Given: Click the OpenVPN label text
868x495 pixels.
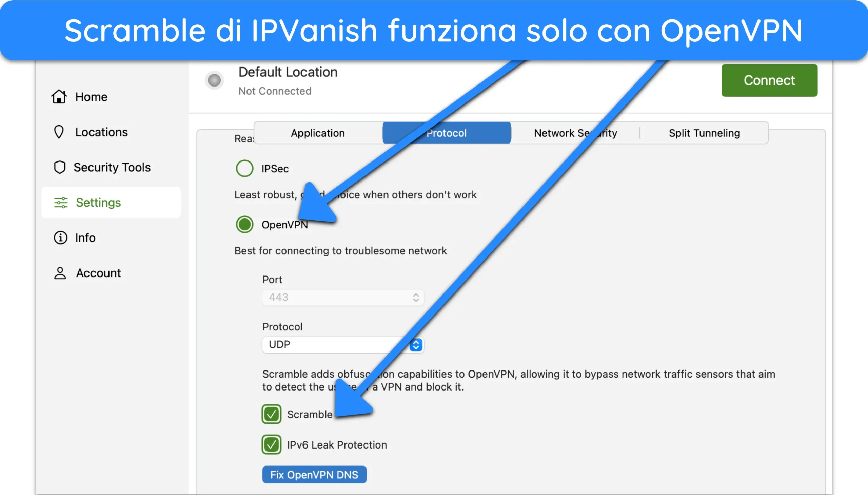Looking at the screenshot, I should point(285,225).
